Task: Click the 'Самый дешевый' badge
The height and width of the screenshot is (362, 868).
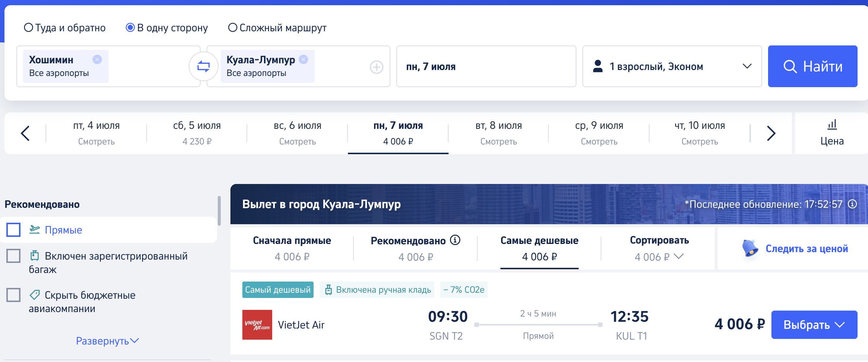Action: (x=278, y=290)
